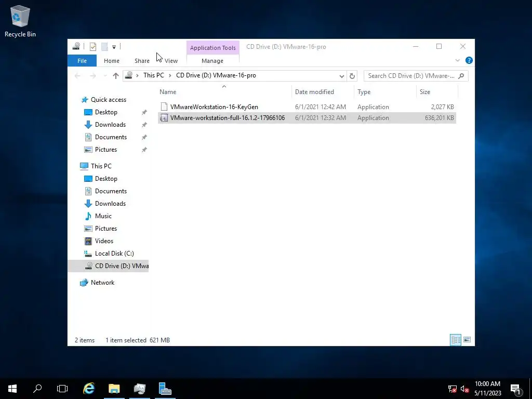Launch Internet Explorer from taskbar
This screenshot has height=399, width=532.
89,389
